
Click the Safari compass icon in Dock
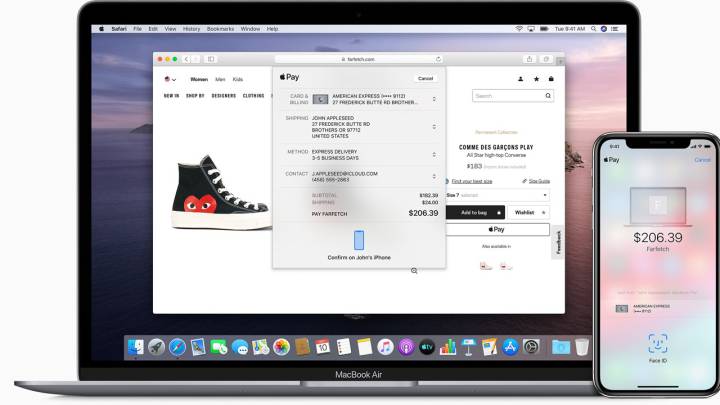[177, 348]
